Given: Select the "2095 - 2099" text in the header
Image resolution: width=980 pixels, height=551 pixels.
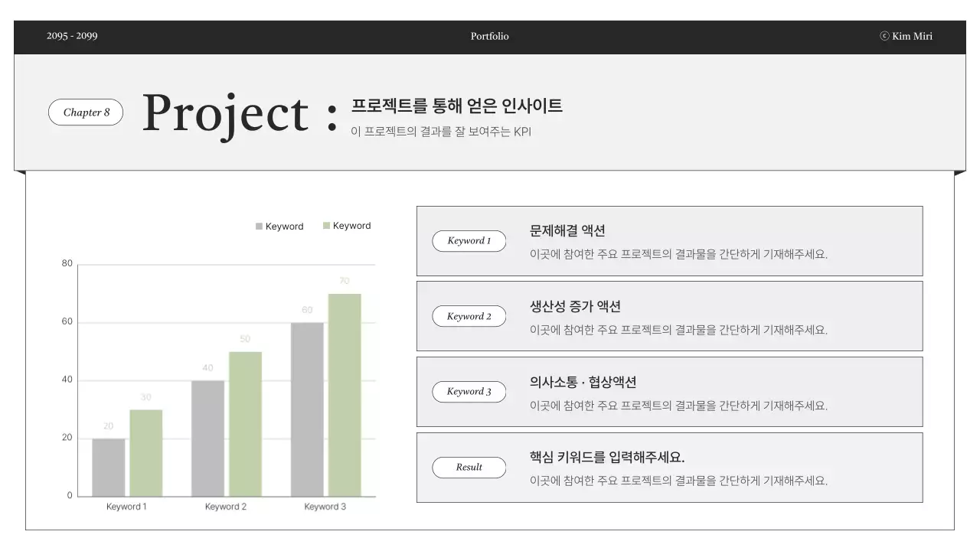Looking at the screenshot, I should (x=72, y=36).
